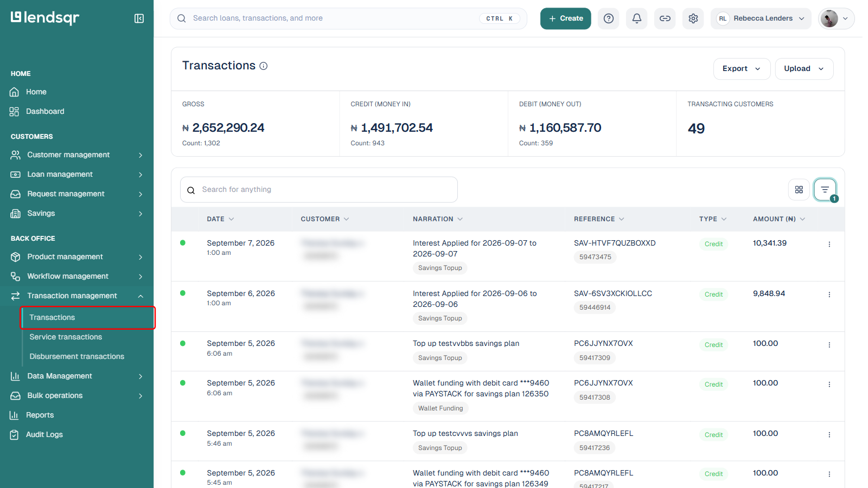Open the Upload dropdown
This screenshot has width=868, height=488.
click(x=805, y=69)
